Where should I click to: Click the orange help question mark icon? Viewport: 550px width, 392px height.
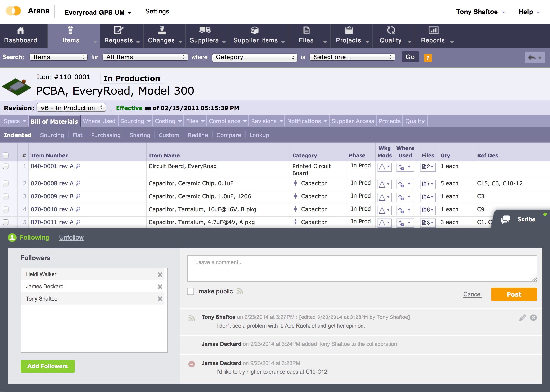[428, 57]
